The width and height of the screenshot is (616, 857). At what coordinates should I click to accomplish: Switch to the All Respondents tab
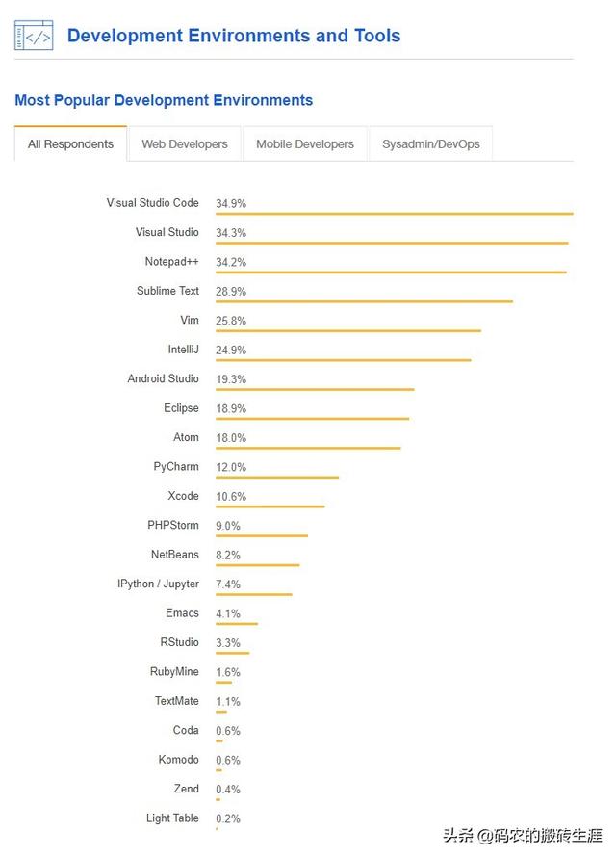coord(70,144)
